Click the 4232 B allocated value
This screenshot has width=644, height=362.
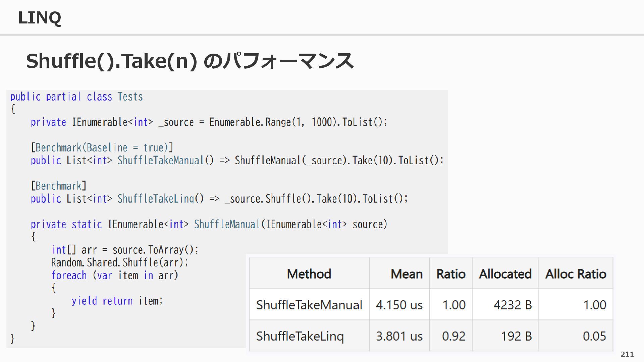[x=512, y=305]
